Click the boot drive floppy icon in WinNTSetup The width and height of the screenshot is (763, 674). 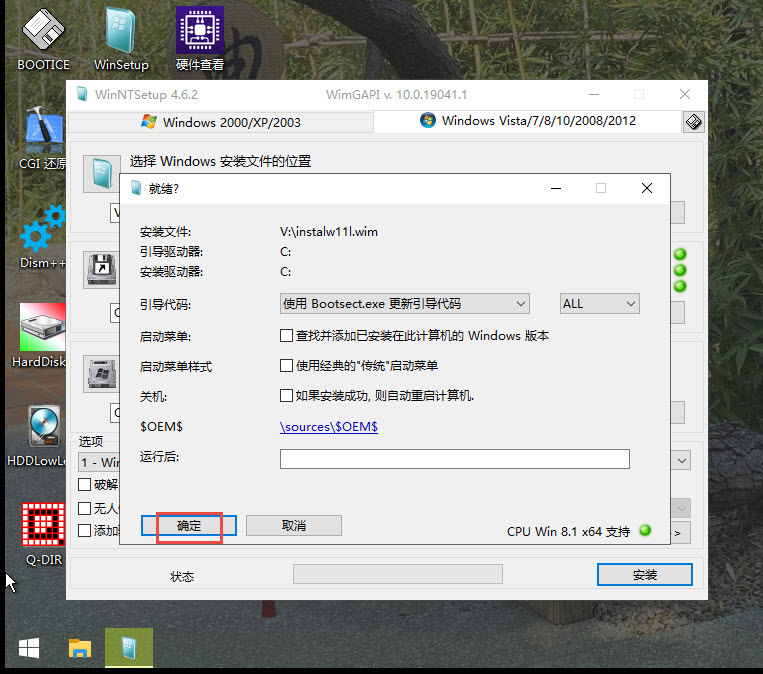(x=101, y=270)
